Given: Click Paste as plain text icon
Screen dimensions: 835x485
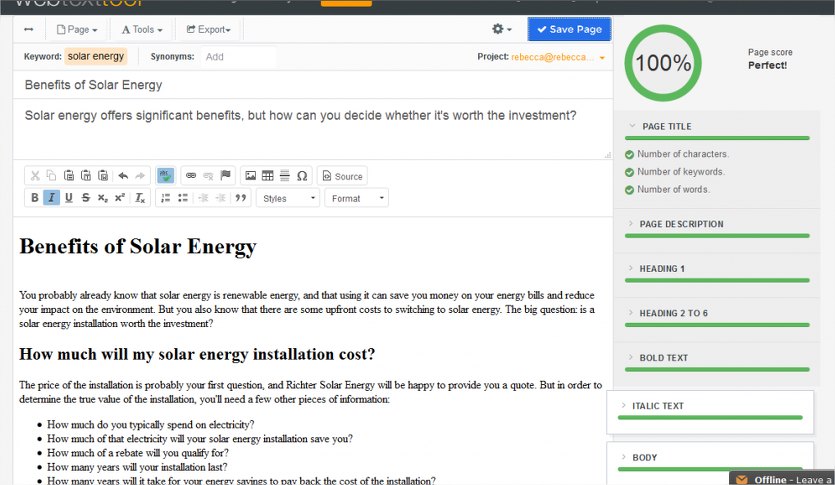Looking at the screenshot, I should tap(86, 176).
